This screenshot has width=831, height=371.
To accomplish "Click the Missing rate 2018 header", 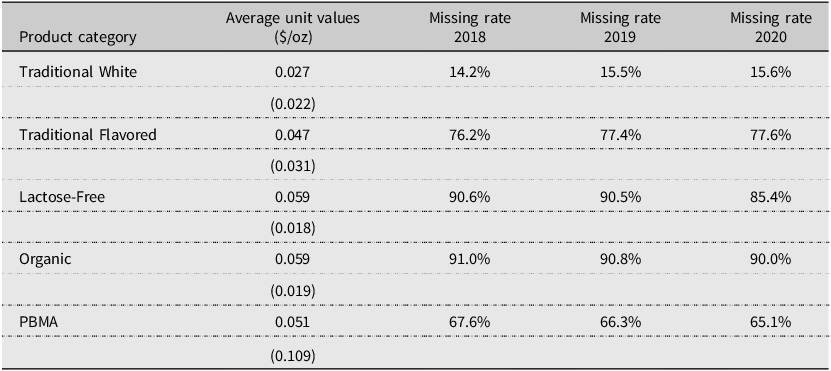I will (470, 28).
